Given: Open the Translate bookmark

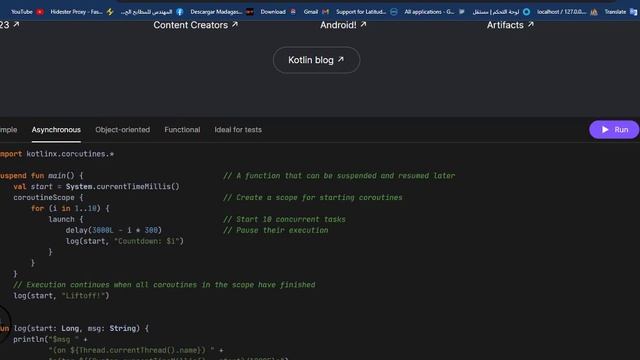Looking at the screenshot, I should pos(621,12).
